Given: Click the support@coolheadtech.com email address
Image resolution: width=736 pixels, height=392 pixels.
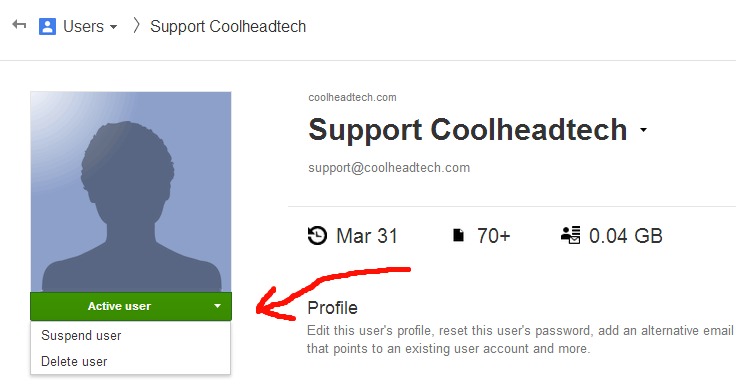Looking at the screenshot, I should (x=389, y=168).
